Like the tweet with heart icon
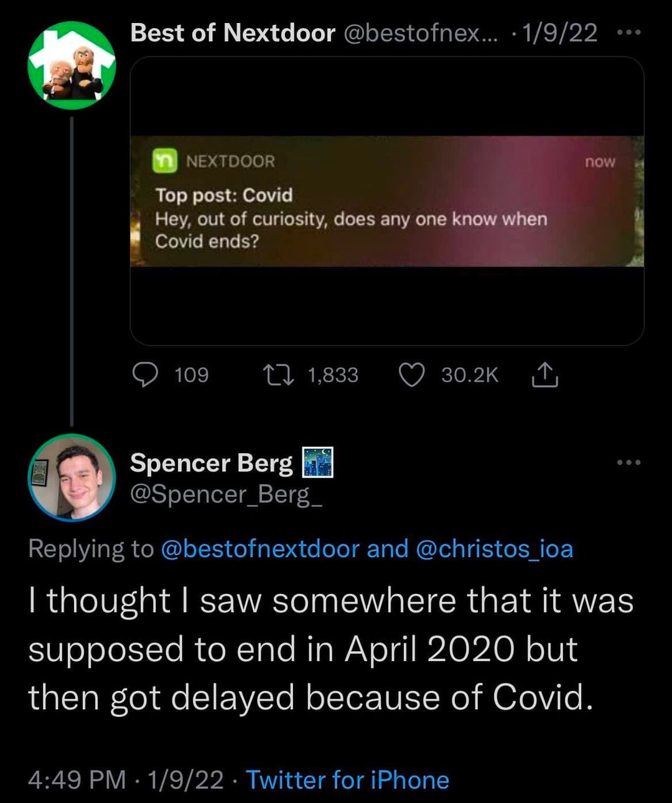The width and height of the screenshot is (672, 803). 411,375
